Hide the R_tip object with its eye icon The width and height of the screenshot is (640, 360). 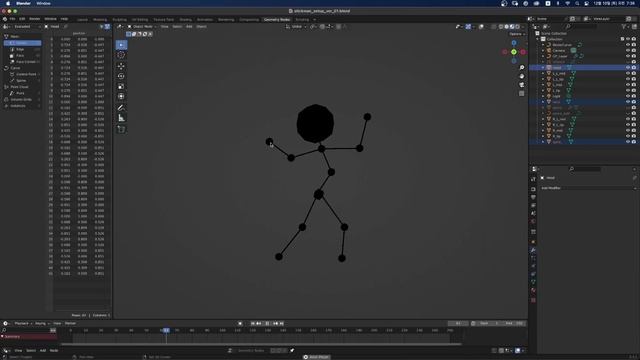pyautogui.click(x=628, y=136)
